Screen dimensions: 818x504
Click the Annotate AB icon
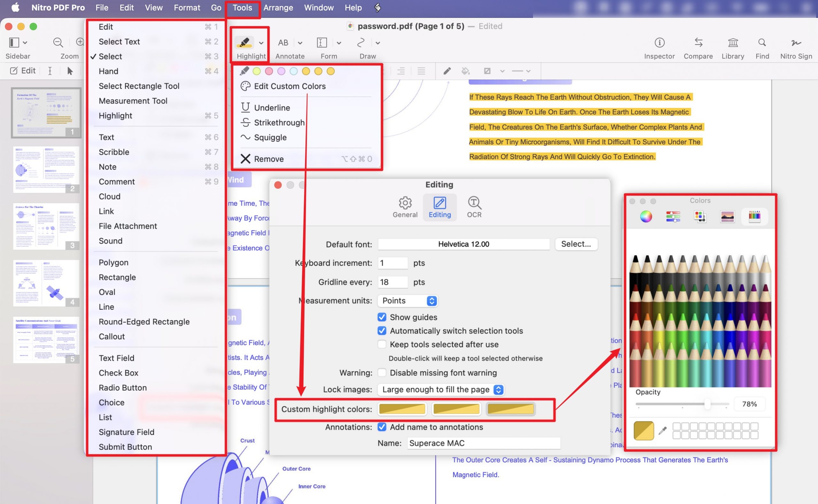coord(283,43)
